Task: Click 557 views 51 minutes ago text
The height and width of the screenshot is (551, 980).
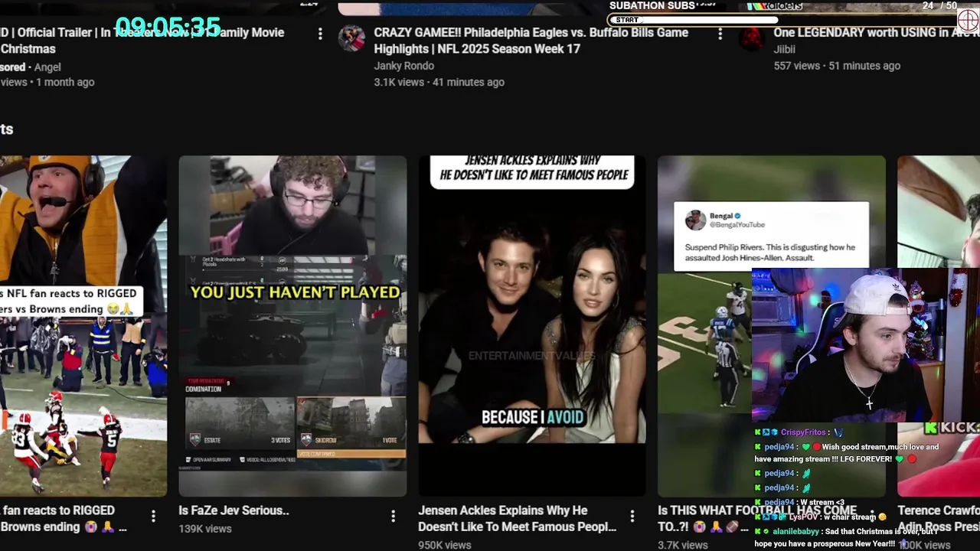Action: [837, 66]
